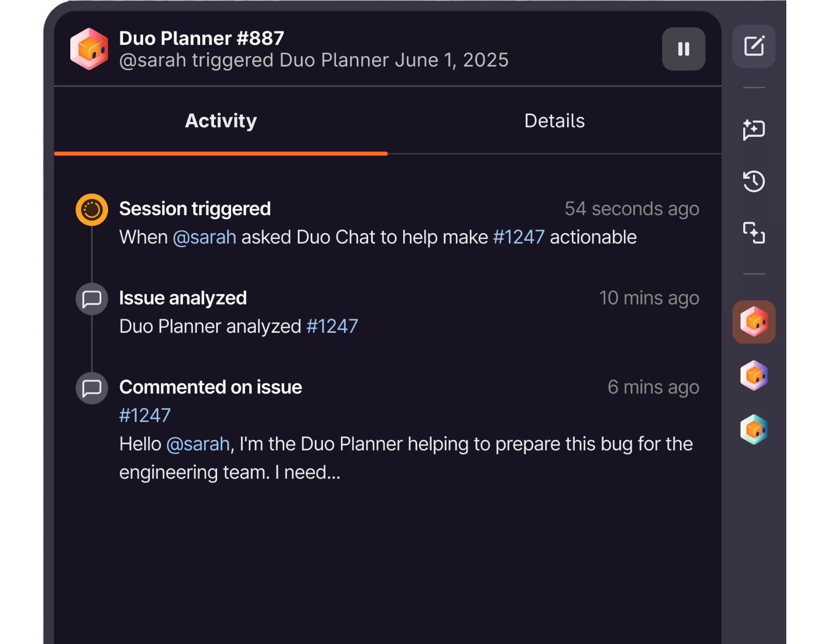Open #1247 link under Issue analyzed
This screenshot has width=827, height=644.
332,327
